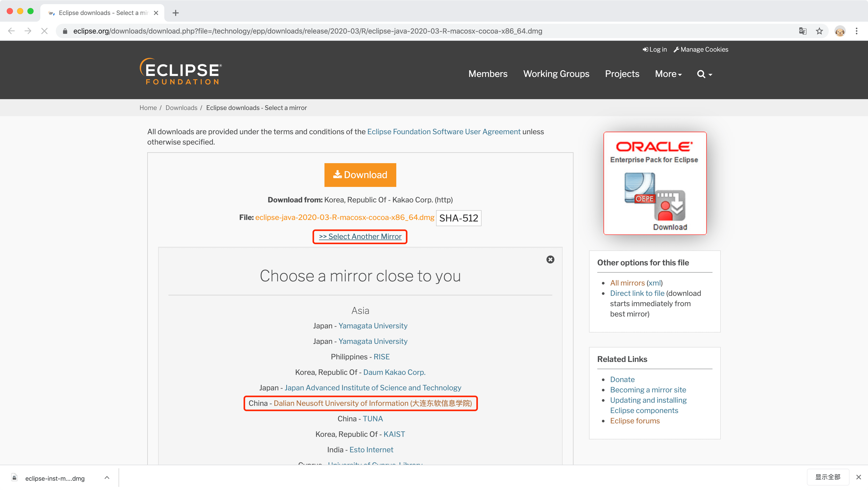868x490 pixels.
Task: Open the xml mirrors link
Action: pos(654,283)
